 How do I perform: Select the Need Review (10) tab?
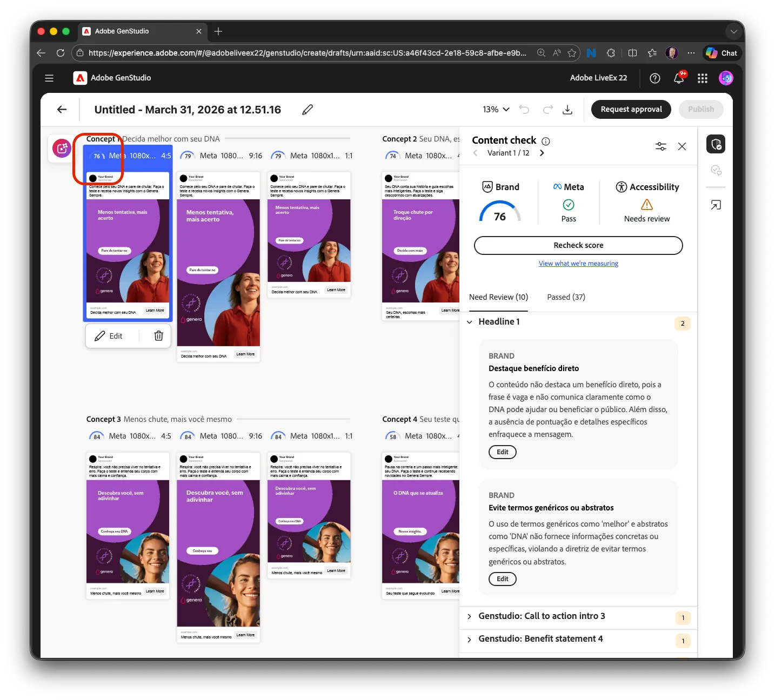click(498, 297)
